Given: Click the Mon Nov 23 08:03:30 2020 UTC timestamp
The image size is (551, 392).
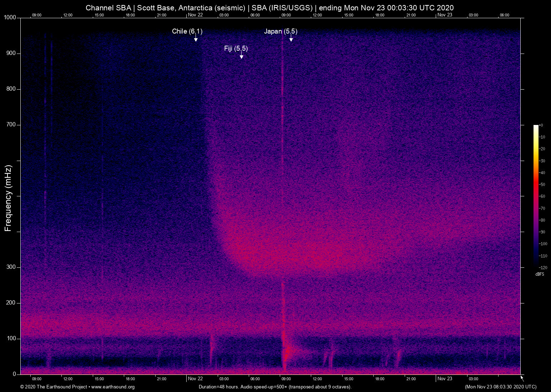Looking at the screenshot, I should [x=501, y=387].
